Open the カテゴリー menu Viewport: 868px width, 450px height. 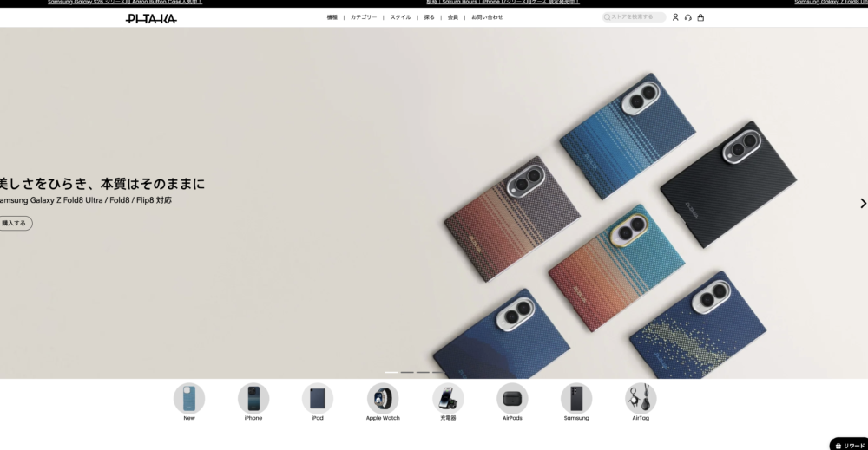coord(363,17)
